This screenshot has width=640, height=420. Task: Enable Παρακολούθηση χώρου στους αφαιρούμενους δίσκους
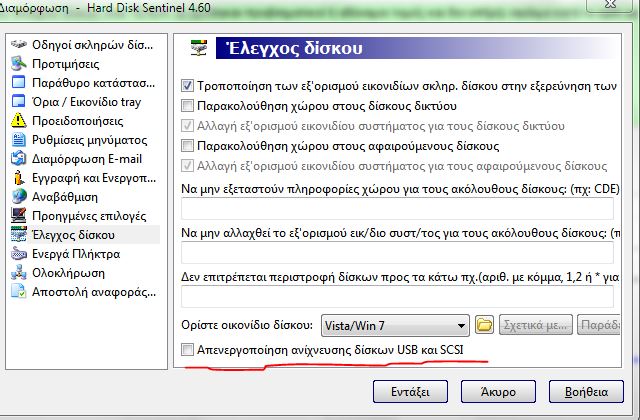[187, 145]
